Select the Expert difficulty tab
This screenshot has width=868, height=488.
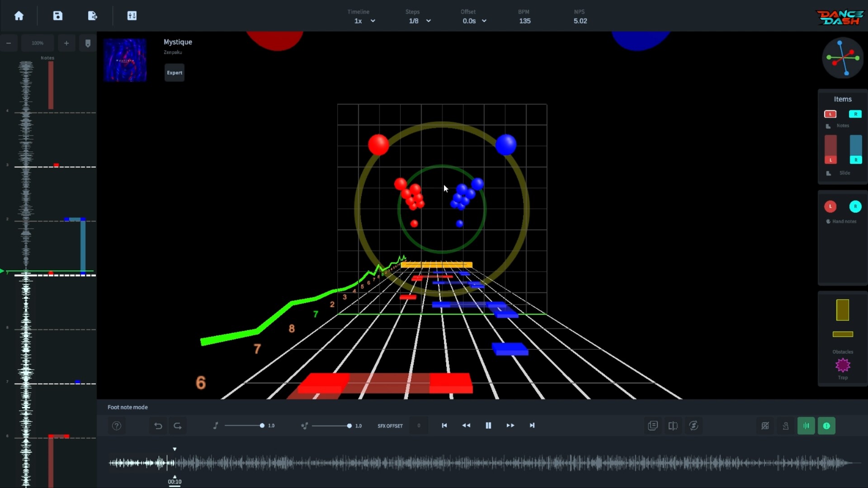coord(175,72)
